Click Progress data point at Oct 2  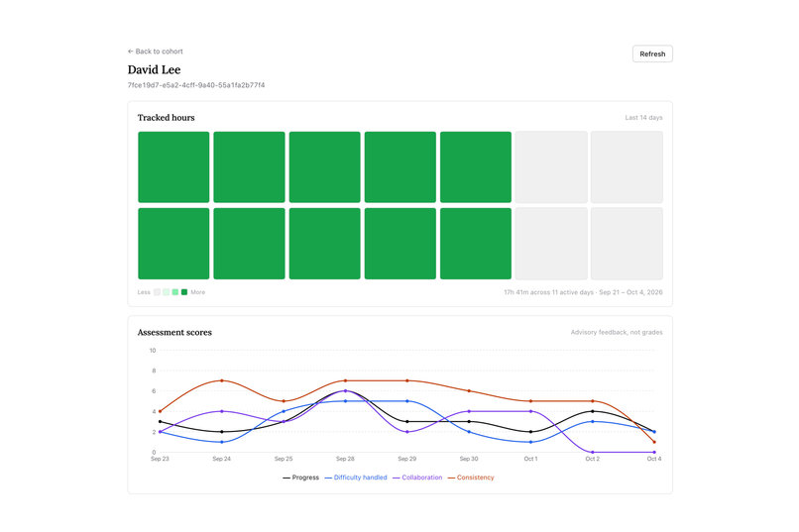point(592,411)
